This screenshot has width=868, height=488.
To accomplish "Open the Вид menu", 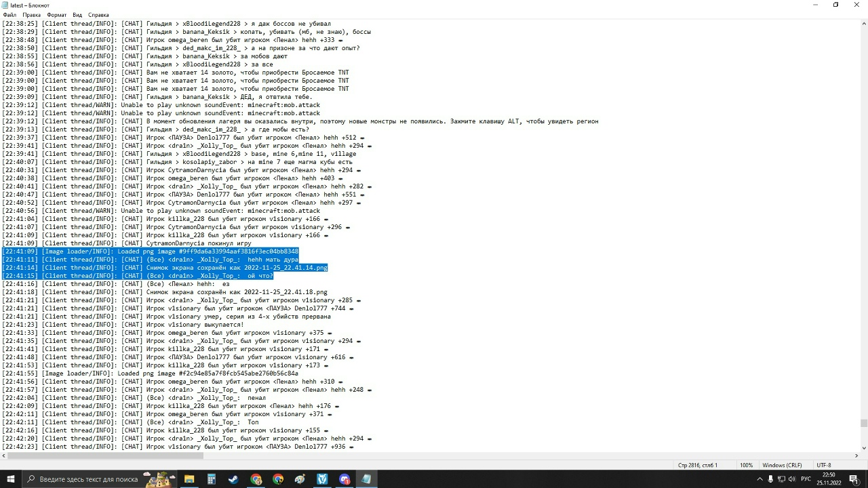I will (77, 14).
